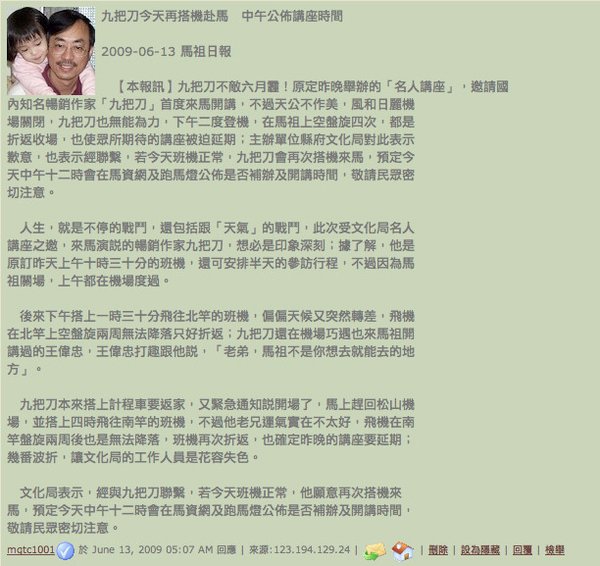The width and height of the screenshot is (600, 566).
Task: Open the mqtc1001 user profile link
Action: point(31,550)
